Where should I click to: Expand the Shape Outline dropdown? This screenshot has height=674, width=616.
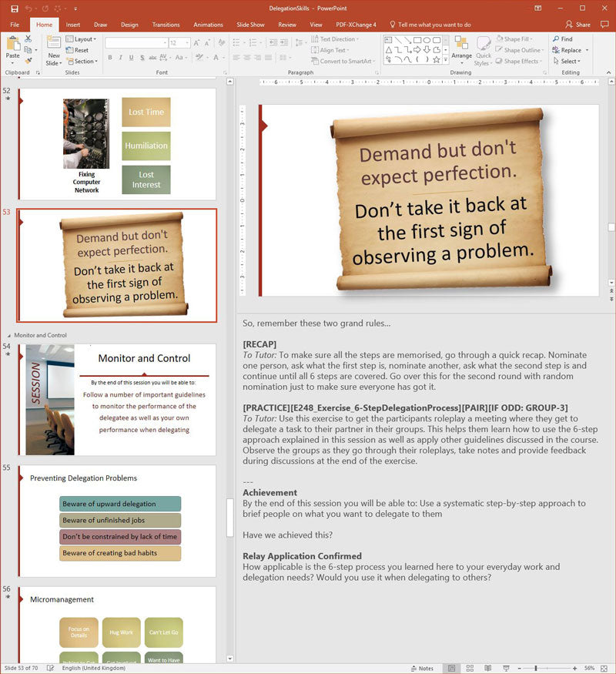pyautogui.click(x=520, y=50)
